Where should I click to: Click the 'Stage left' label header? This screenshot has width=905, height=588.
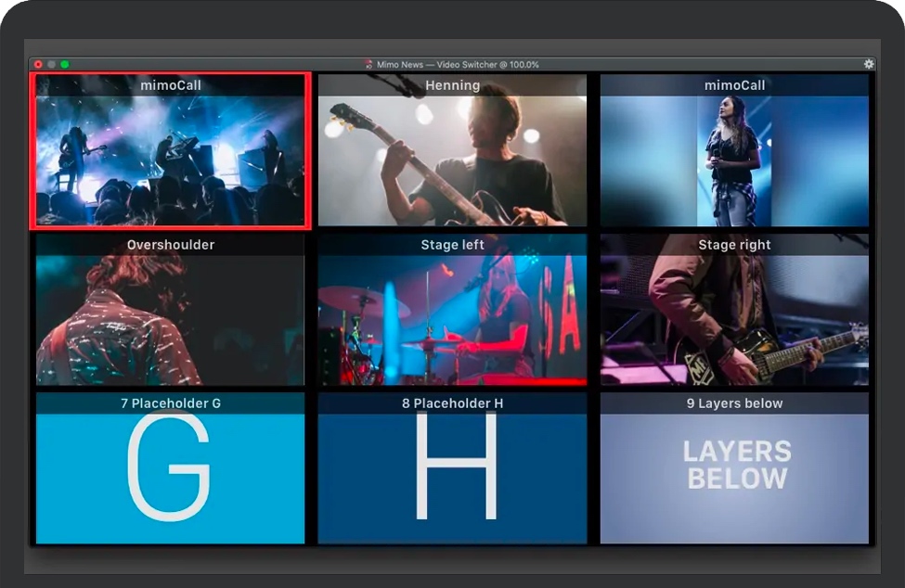(x=452, y=245)
